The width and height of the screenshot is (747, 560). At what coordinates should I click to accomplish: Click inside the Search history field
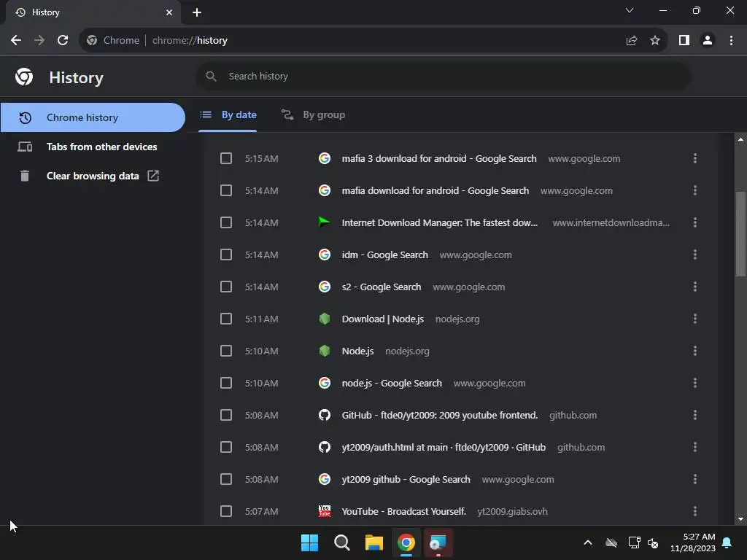443,76
